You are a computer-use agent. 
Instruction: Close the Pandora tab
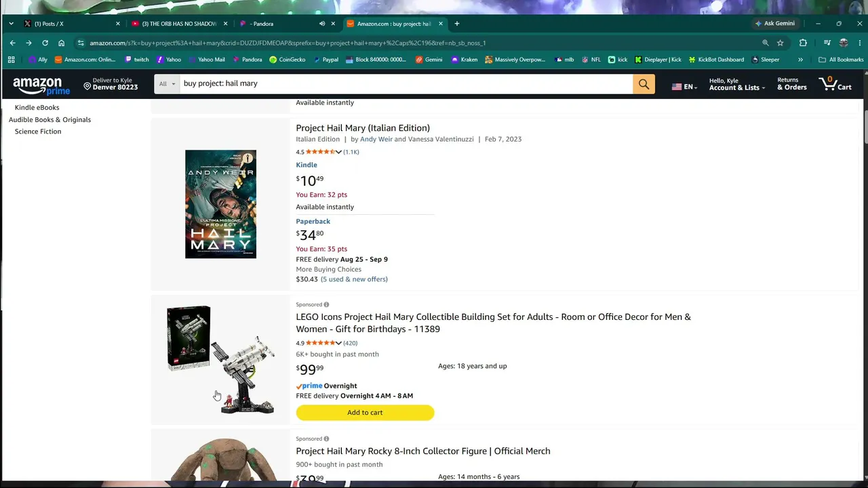tap(333, 24)
